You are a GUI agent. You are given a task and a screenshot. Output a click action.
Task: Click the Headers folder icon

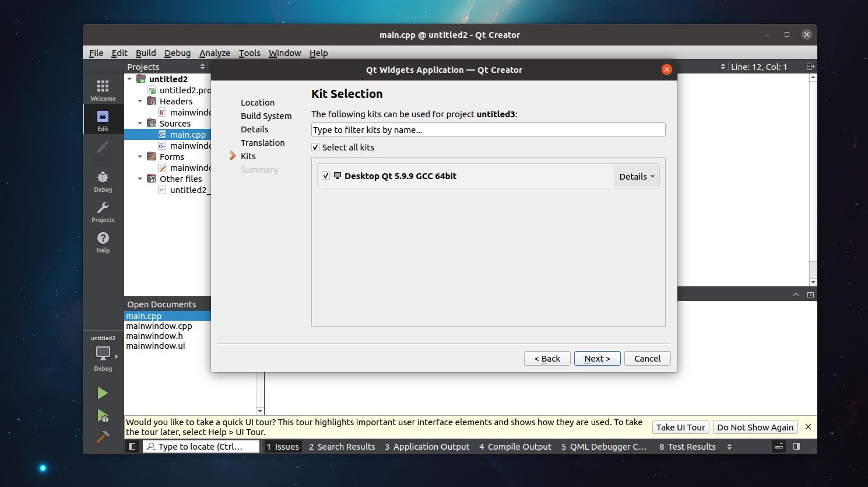(152, 101)
